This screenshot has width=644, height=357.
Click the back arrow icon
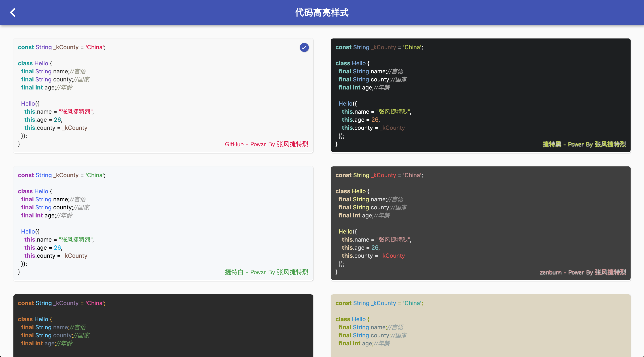click(x=13, y=13)
